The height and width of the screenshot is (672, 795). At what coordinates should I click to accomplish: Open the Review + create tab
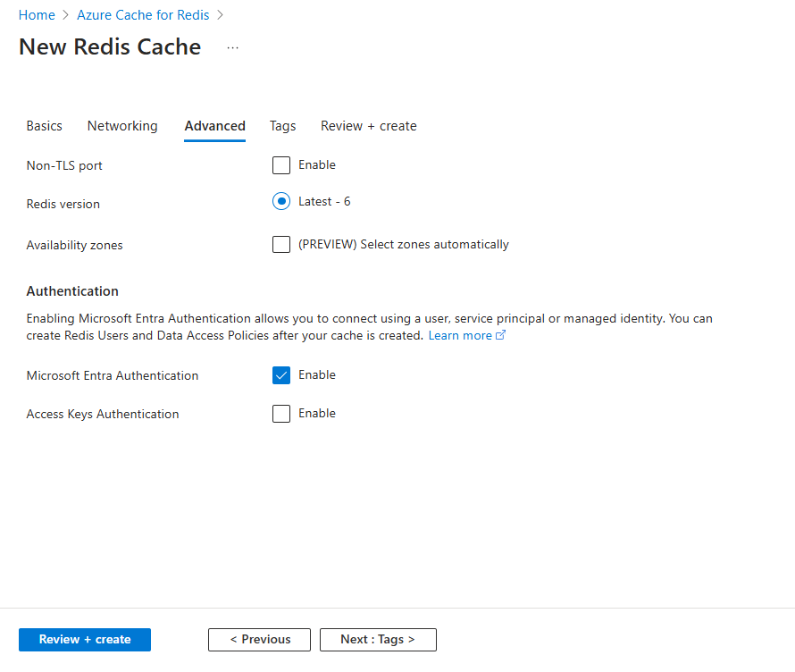[x=369, y=126]
